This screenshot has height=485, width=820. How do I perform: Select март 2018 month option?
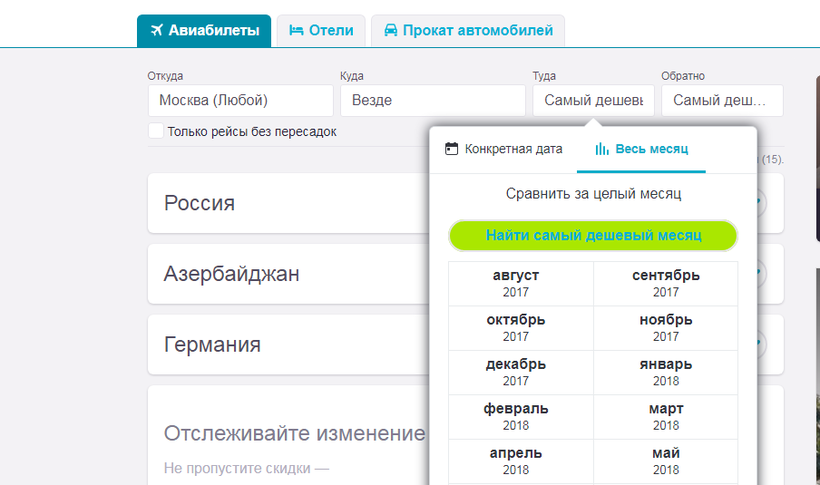tap(666, 416)
